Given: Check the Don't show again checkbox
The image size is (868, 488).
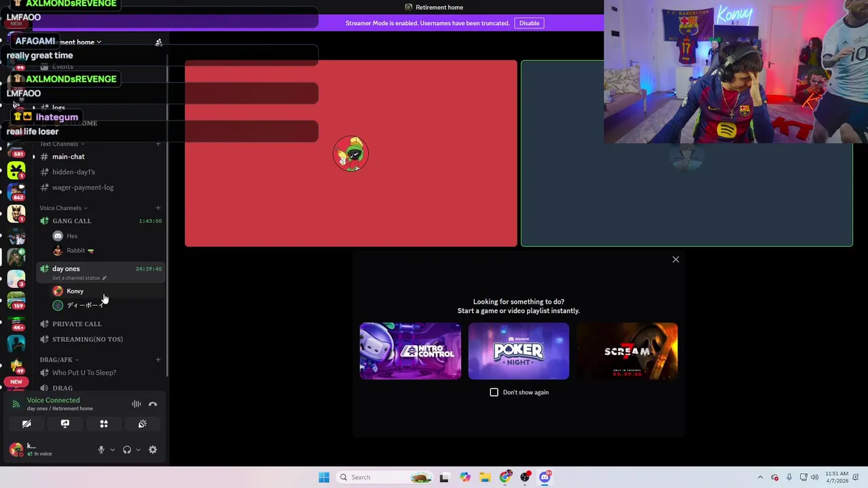Looking at the screenshot, I should (x=494, y=392).
